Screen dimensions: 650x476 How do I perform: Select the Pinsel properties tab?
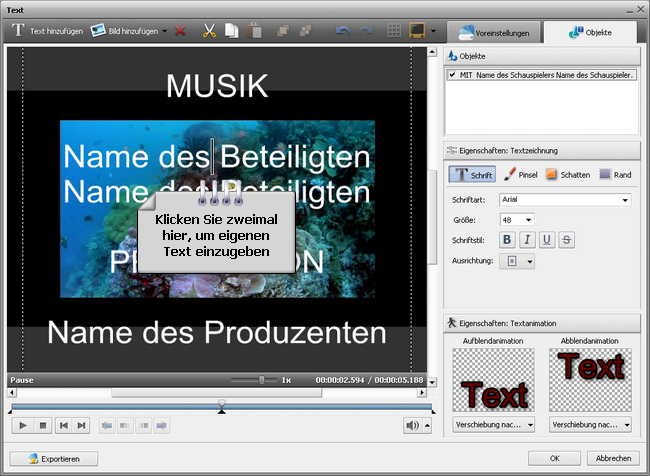coord(520,175)
